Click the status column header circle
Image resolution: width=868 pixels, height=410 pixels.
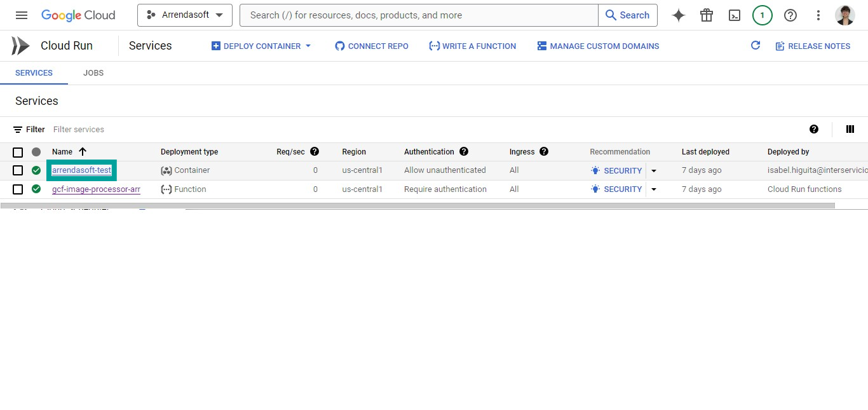point(36,152)
